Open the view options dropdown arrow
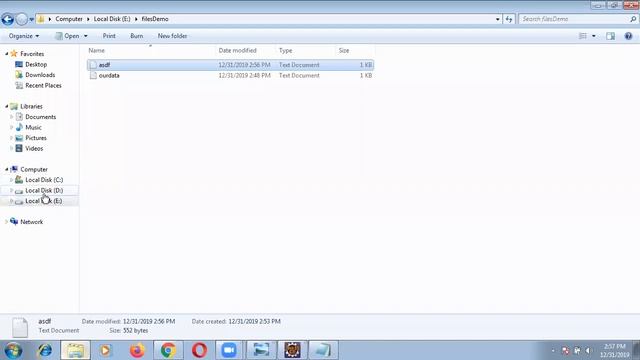The width and height of the screenshot is (640, 360). [x=594, y=36]
